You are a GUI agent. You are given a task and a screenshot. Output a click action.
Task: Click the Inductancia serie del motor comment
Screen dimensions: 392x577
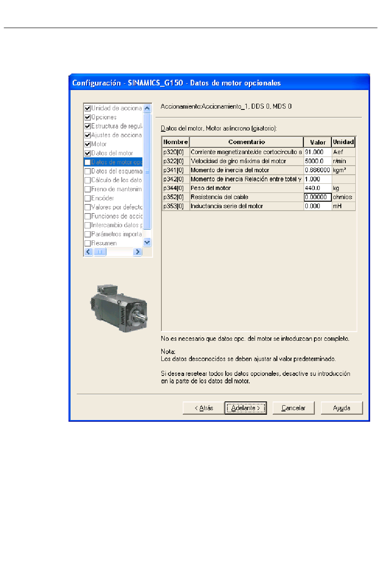pyautogui.click(x=247, y=206)
